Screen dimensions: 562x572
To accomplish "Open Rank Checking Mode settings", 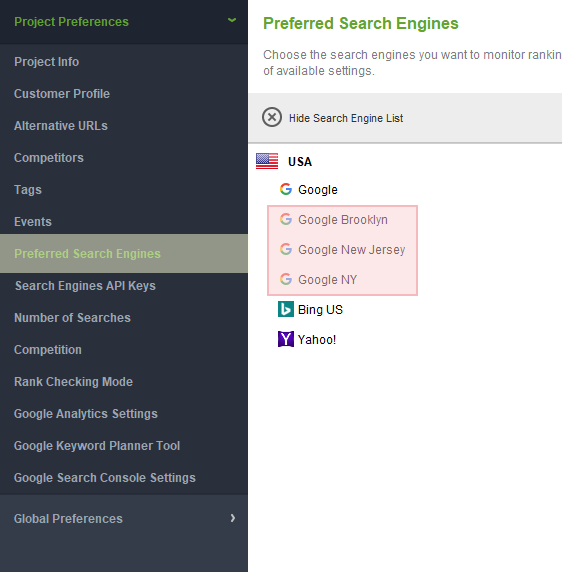I will (73, 382).
